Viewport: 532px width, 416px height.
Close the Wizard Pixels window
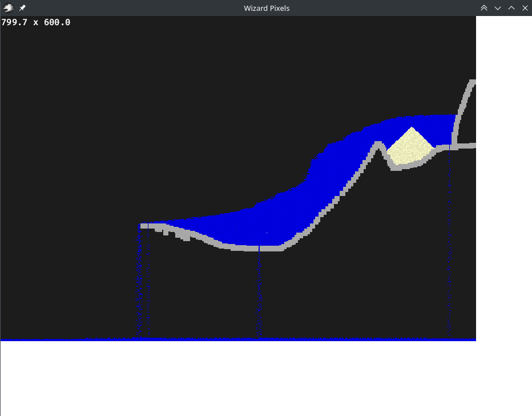click(x=525, y=8)
